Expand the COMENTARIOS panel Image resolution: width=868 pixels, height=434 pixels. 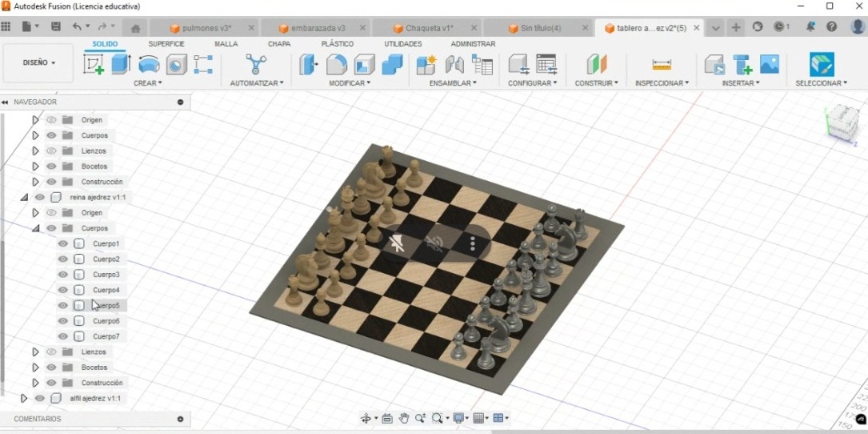[181, 419]
